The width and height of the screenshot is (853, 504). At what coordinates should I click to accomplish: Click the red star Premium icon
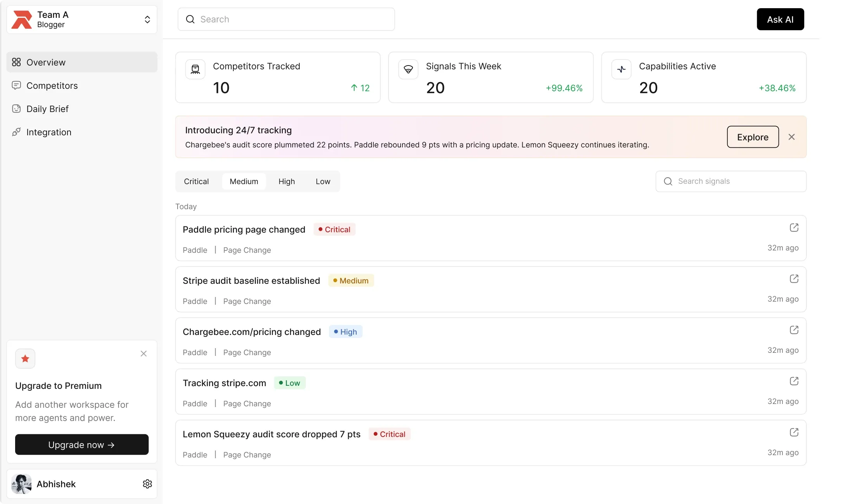25,359
